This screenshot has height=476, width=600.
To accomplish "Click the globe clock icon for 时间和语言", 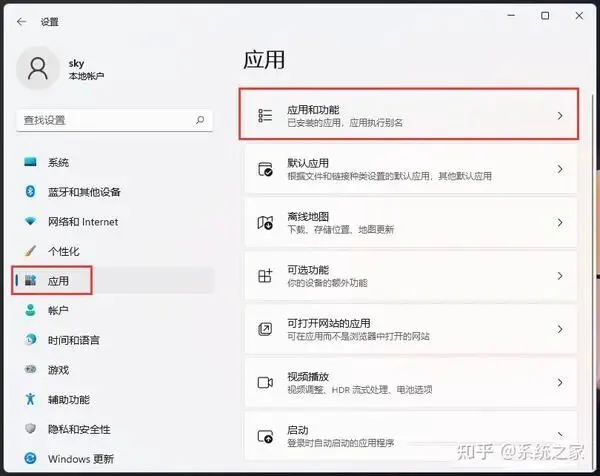I will [30, 340].
